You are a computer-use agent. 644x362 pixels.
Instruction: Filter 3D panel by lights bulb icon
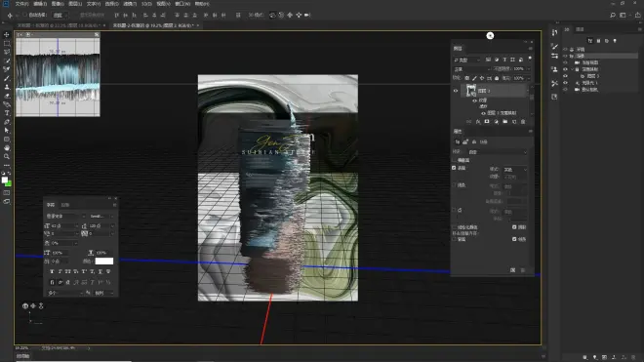click(x=615, y=41)
